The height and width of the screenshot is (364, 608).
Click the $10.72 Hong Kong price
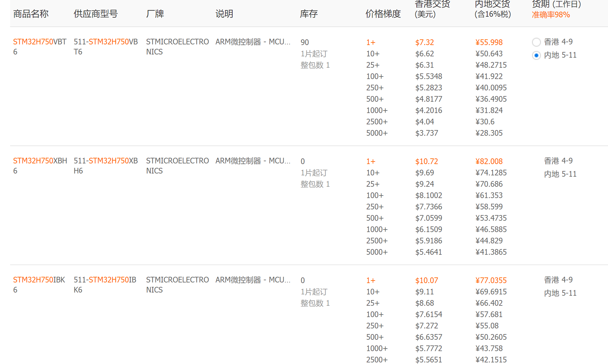(426, 161)
